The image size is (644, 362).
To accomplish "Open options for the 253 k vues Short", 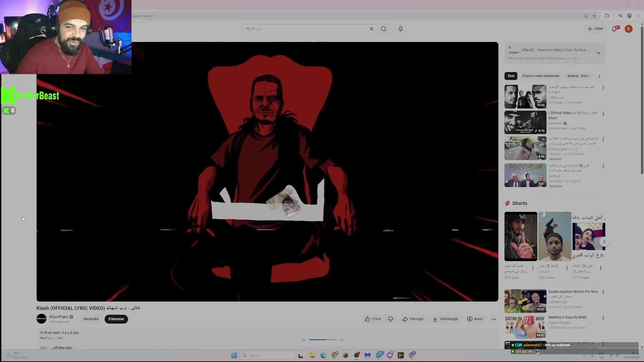I will [567, 267].
